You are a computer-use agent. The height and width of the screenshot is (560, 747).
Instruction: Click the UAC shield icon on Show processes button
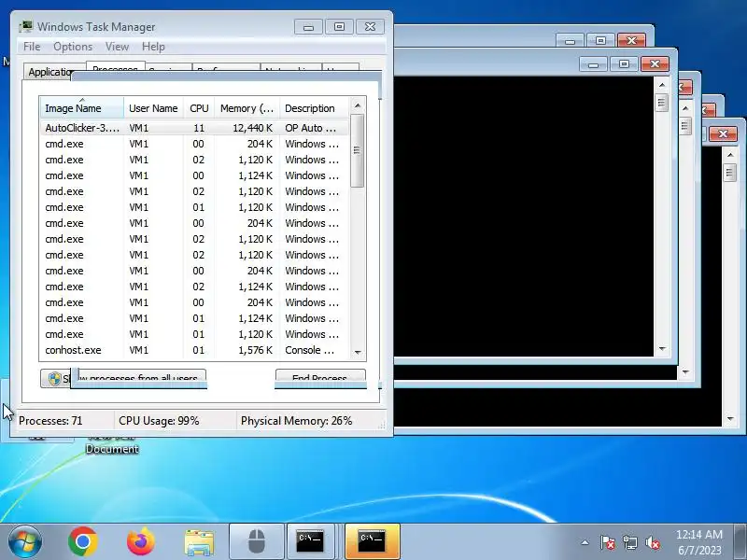click(x=55, y=379)
